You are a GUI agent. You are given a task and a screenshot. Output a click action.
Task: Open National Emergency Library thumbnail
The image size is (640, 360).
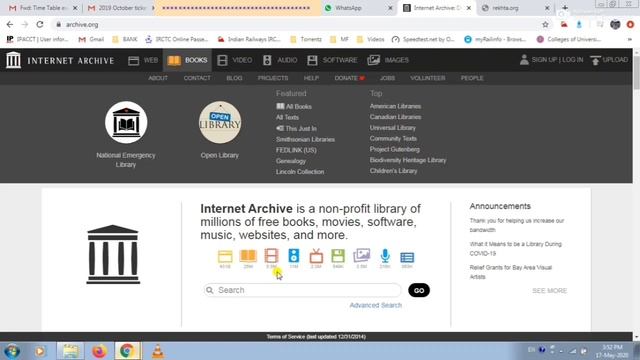126,122
